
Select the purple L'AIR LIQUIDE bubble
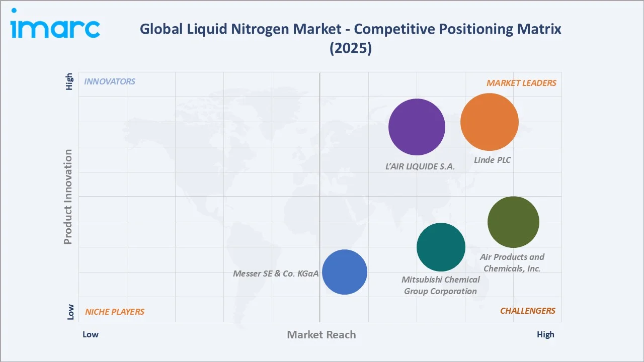tap(417, 127)
